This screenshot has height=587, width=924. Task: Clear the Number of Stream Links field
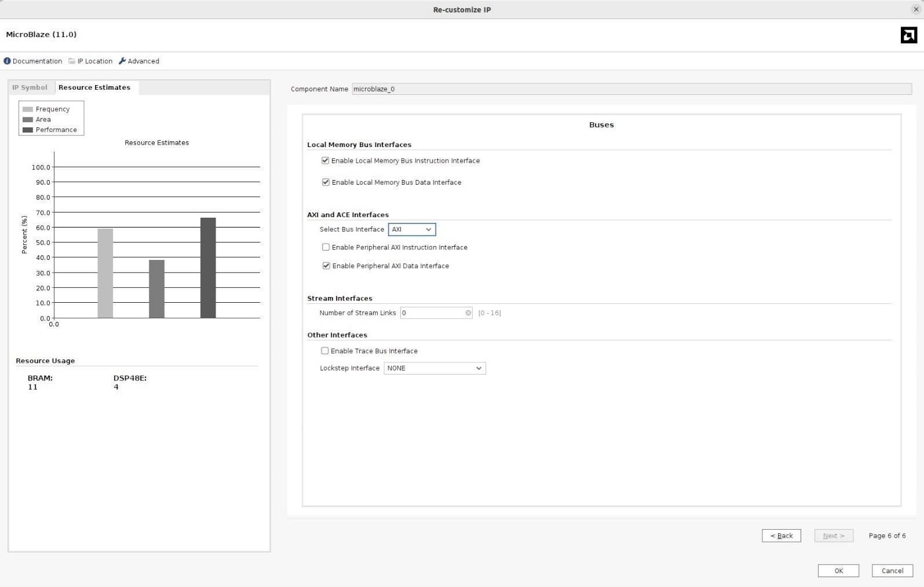[x=468, y=313]
